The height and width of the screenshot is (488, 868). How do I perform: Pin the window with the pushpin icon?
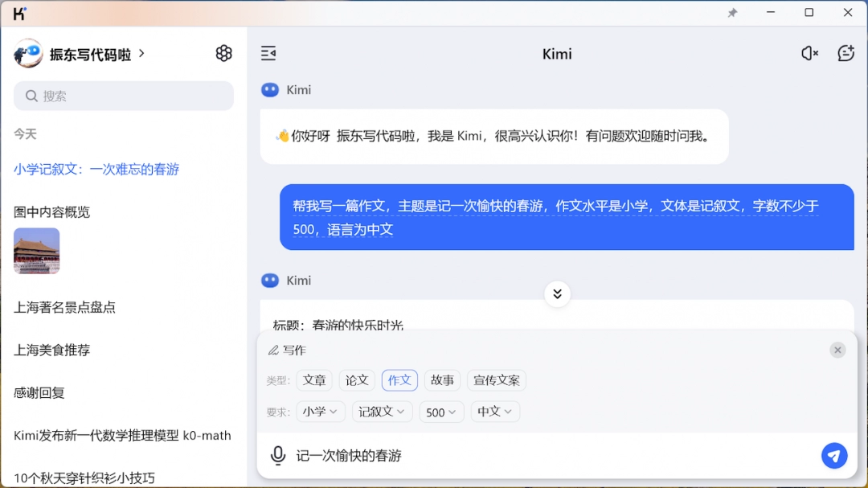732,13
